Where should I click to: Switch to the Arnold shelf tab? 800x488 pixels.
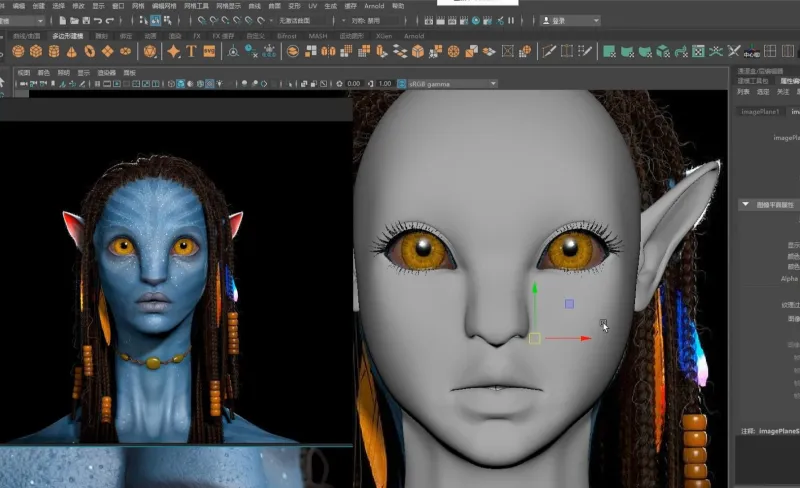(414, 36)
